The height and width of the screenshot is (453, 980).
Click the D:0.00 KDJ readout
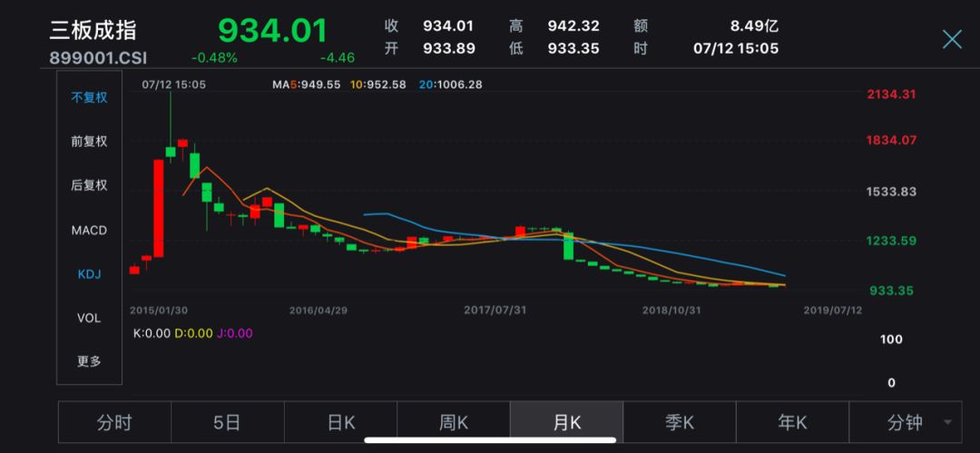tap(193, 333)
